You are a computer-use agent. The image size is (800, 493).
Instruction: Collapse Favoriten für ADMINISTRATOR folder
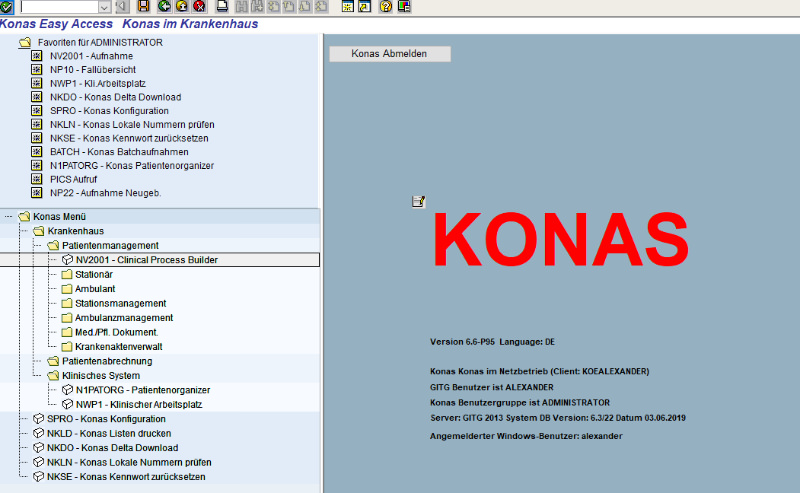(x=25, y=42)
